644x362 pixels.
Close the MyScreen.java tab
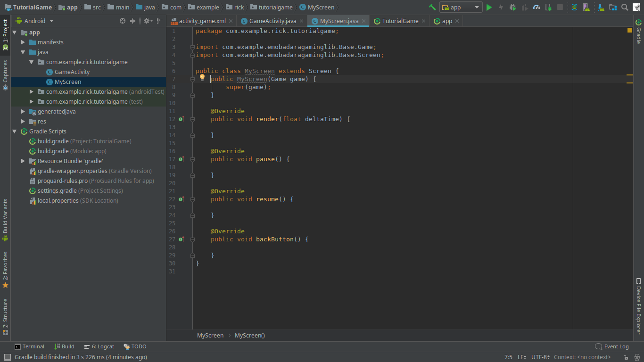click(363, 21)
